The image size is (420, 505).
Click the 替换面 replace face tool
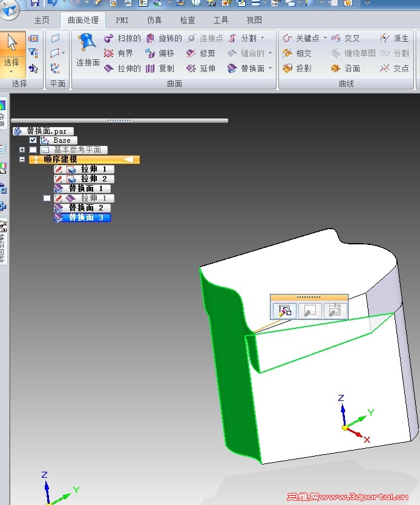(x=246, y=68)
